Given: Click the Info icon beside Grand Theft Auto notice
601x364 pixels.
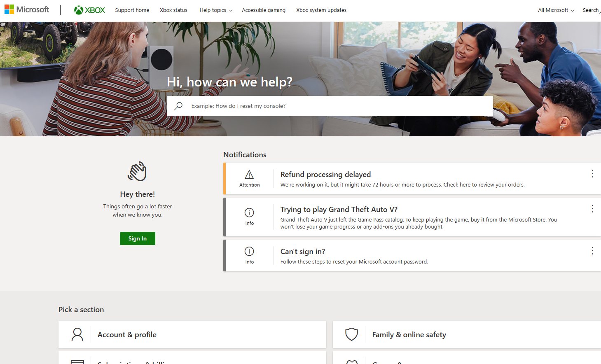Looking at the screenshot, I should 249,212.
